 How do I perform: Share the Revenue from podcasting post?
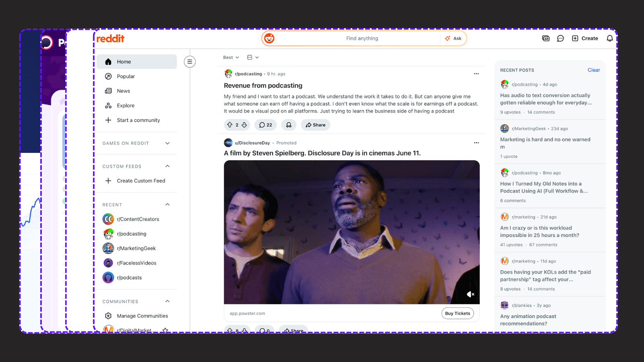(316, 125)
